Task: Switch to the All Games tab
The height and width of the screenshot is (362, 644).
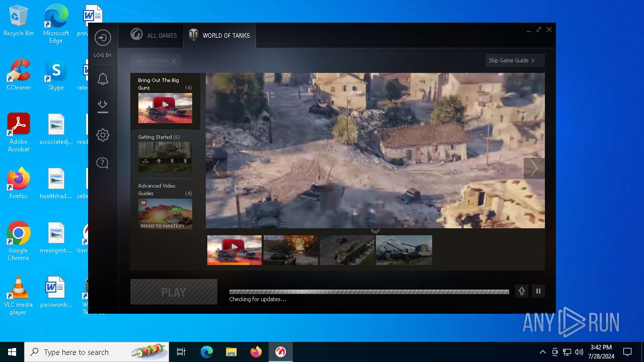Action: (x=153, y=35)
